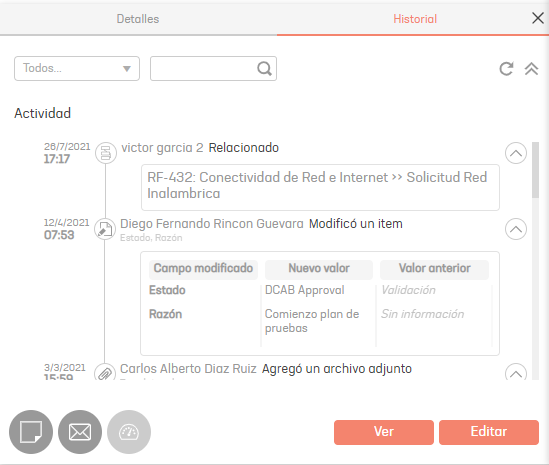549x465 pixels.
Task: Open the RF-432 Conectividad de Red related item
Action: (x=320, y=187)
